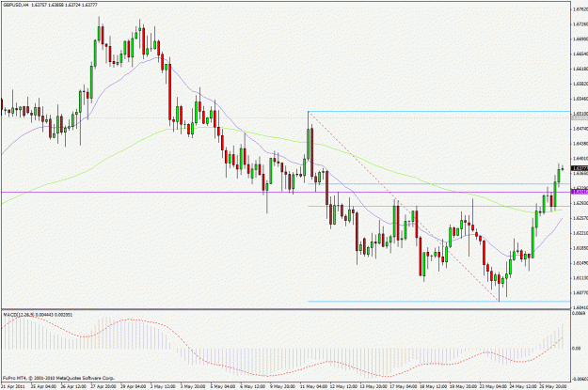Click the top cyan Fibonacci level line
588x390 pixels.
[438, 111]
